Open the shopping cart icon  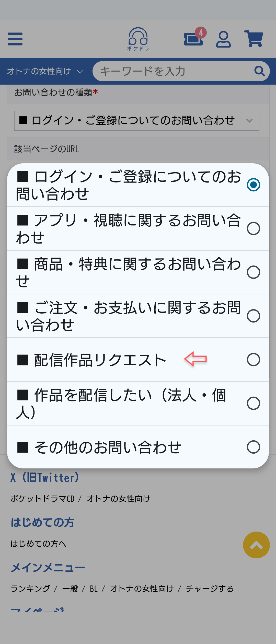(x=254, y=39)
